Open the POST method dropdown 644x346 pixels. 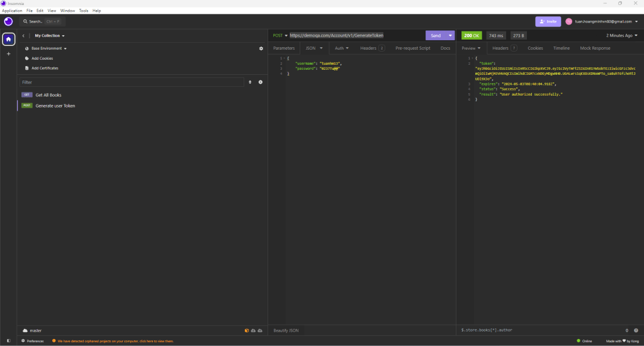pos(280,36)
